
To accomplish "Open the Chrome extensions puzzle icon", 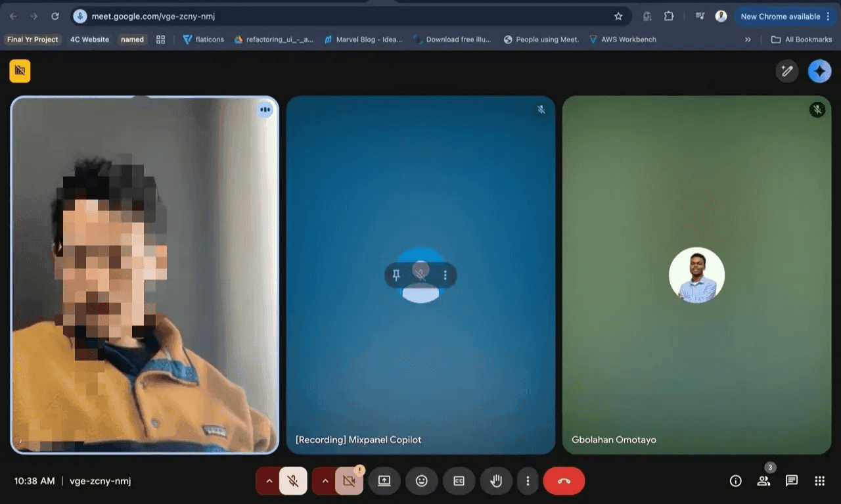I will point(669,16).
